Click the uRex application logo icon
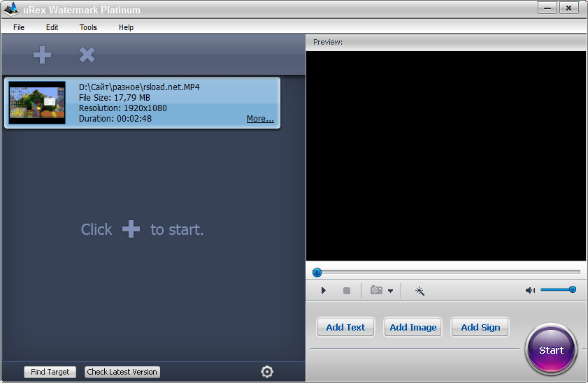 tap(11, 9)
